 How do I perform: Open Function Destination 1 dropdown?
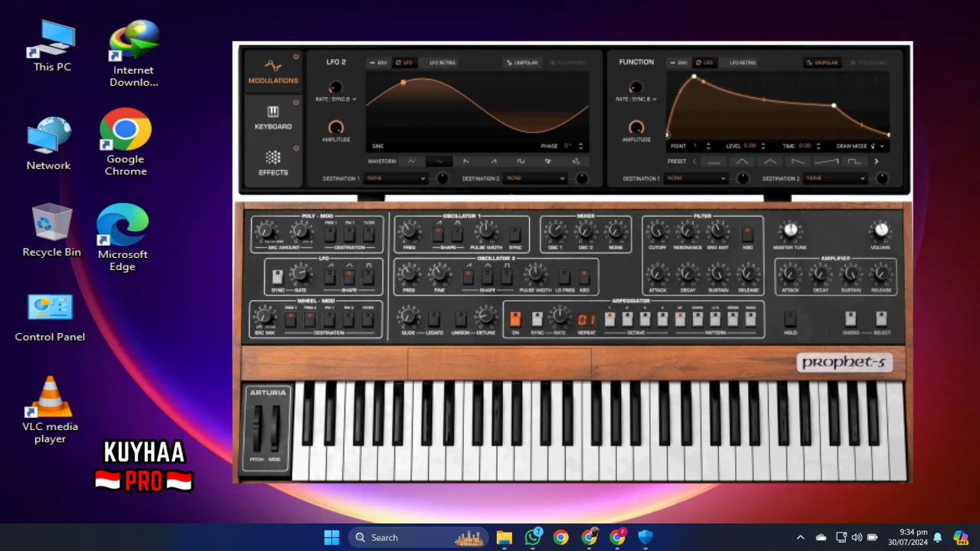(x=696, y=178)
